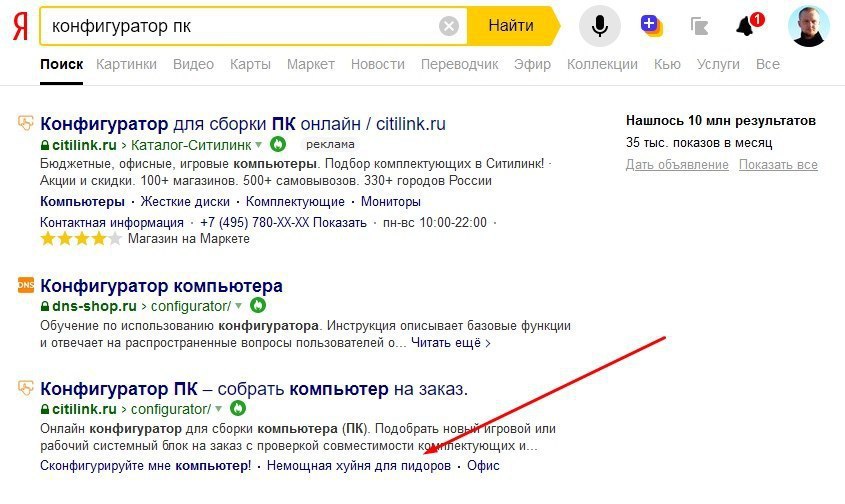The width and height of the screenshot is (845, 504).
Task: Switch to the Видео tab
Action: (193, 64)
